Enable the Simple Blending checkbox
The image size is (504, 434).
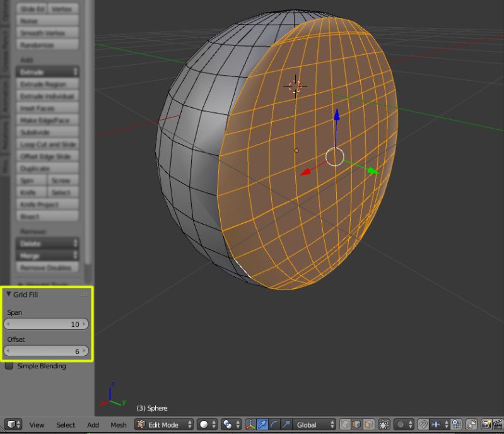(9, 366)
